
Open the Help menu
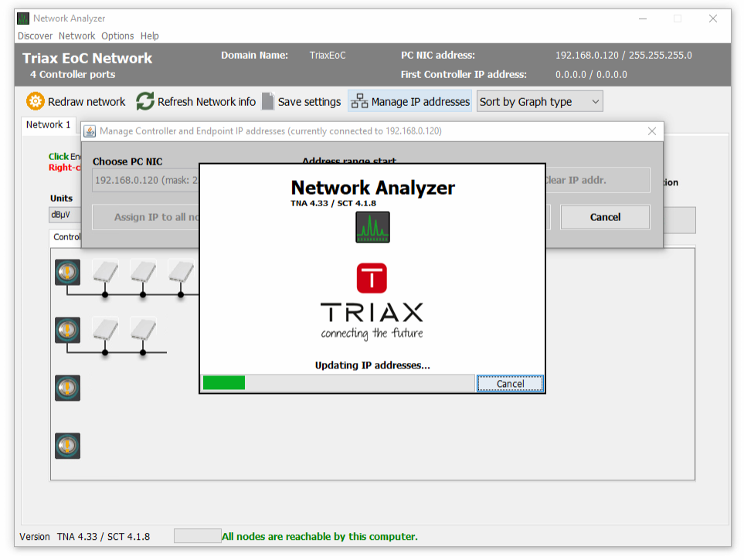click(x=149, y=36)
